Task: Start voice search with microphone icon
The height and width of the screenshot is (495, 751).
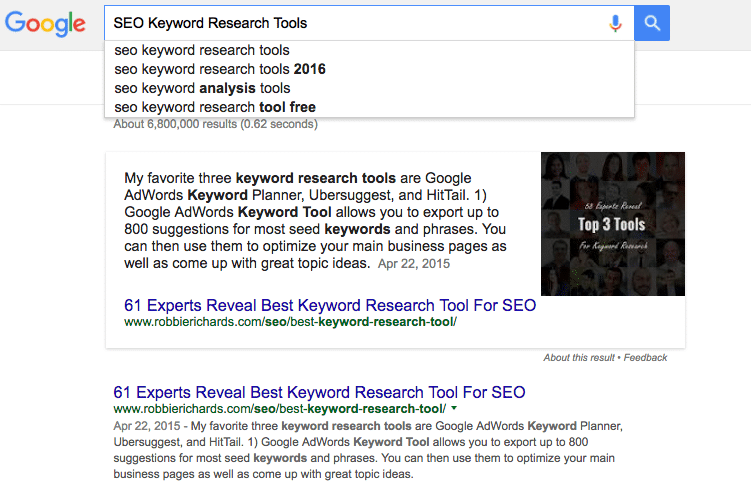Action: pyautogui.click(x=615, y=23)
